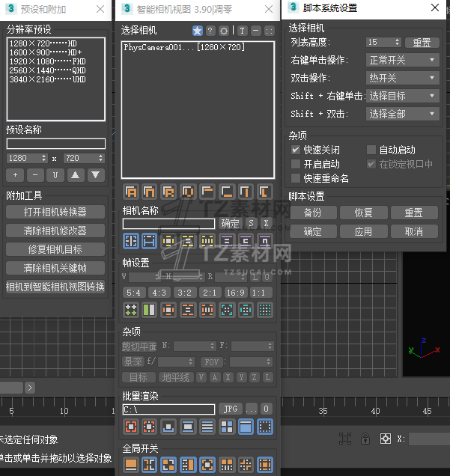Click the 1280 width spinner arrows
450x476 pixels.
point(43,158)
